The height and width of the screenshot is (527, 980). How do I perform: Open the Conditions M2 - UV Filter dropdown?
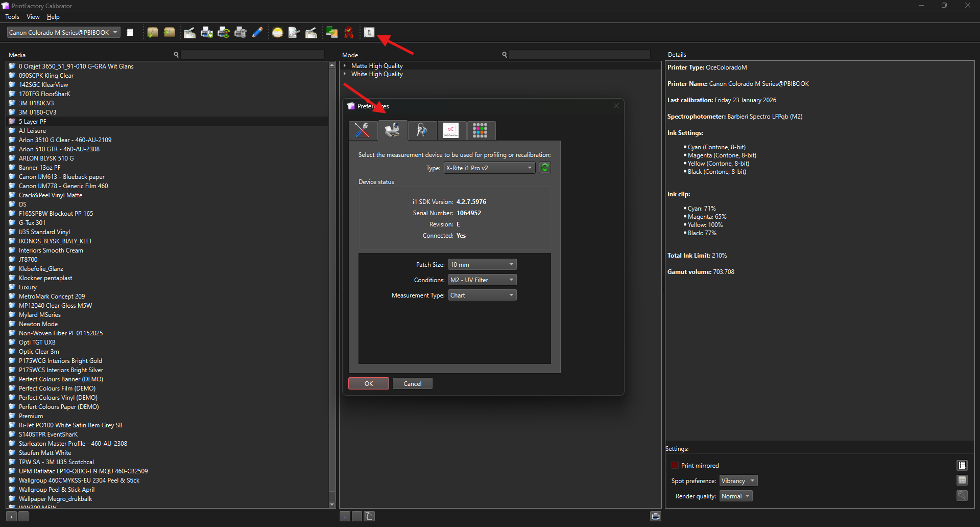(482, 280)
